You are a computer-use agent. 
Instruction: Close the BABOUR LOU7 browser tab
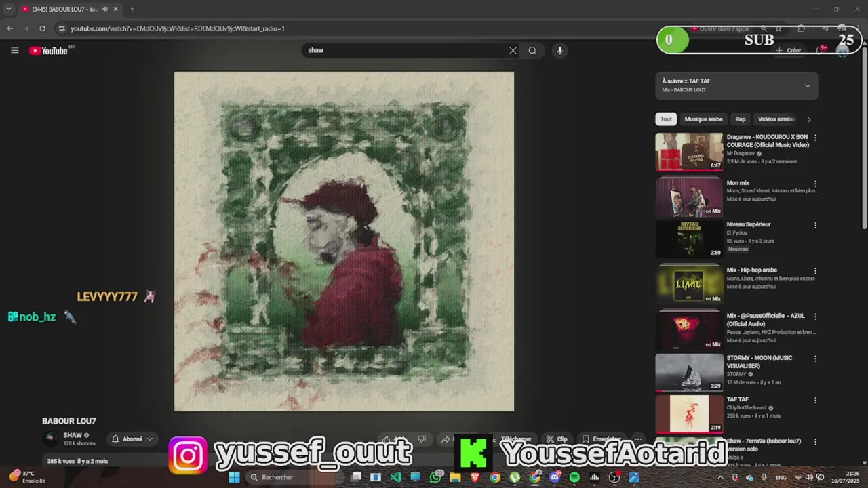[x=116, y=9]
